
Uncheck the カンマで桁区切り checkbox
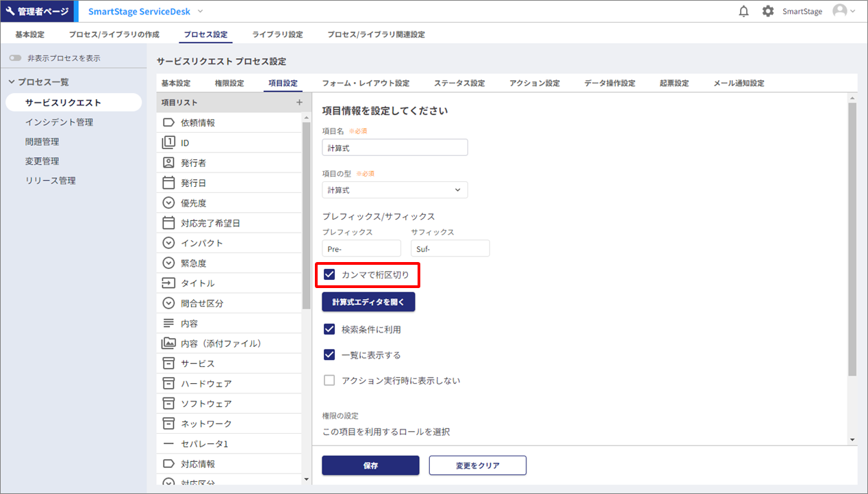(x=329, y=275)
